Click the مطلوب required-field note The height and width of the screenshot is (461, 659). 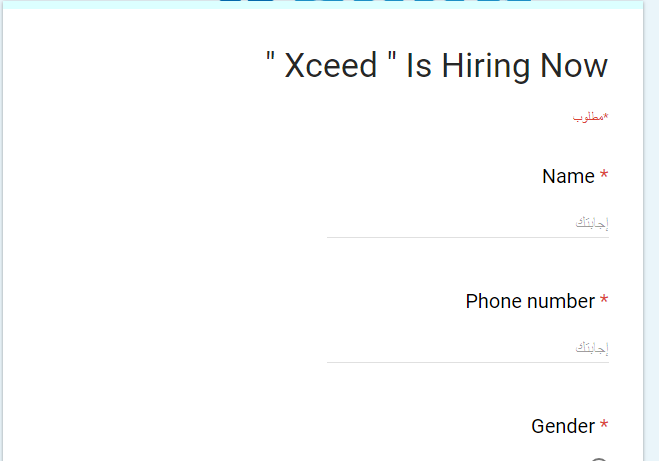[x=588, y=117]
